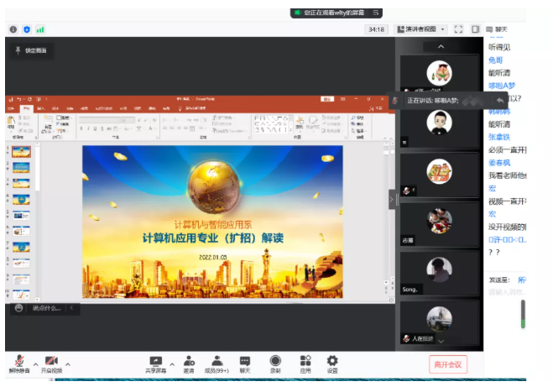Collapse the 说点什么 comment bar arrow
The width and height of the screenshot is (553, 392).
(71, 308)
